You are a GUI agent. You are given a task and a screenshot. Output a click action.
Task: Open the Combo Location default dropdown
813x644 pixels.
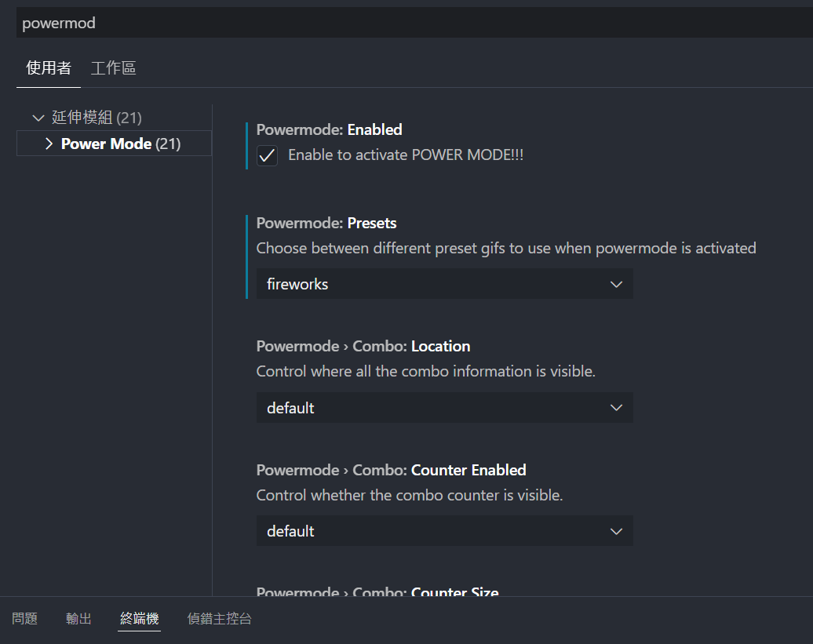(x=444, y=408)
